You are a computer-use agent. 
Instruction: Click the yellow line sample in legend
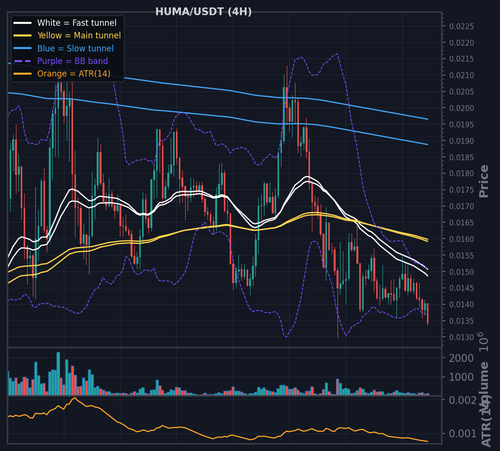22,36
